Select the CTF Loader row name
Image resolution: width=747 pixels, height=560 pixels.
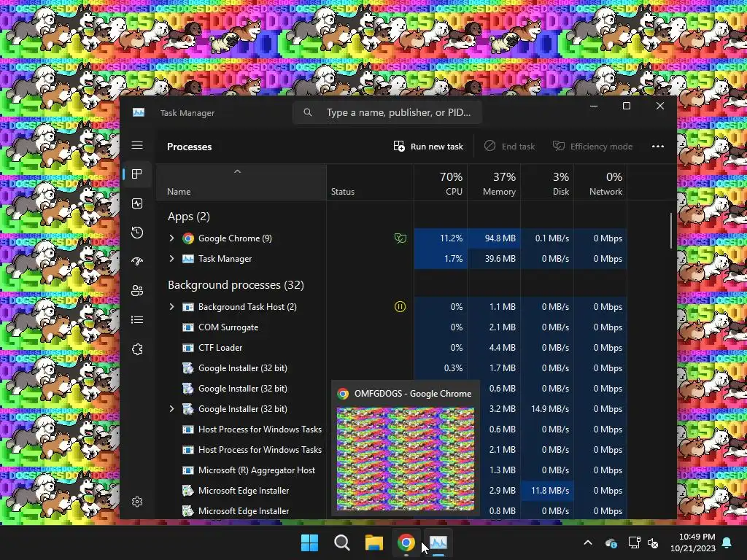click(x=220, y=348)
